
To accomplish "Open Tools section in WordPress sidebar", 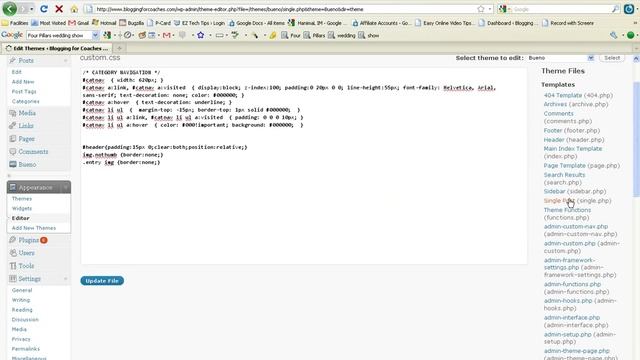I will (26, 266).
